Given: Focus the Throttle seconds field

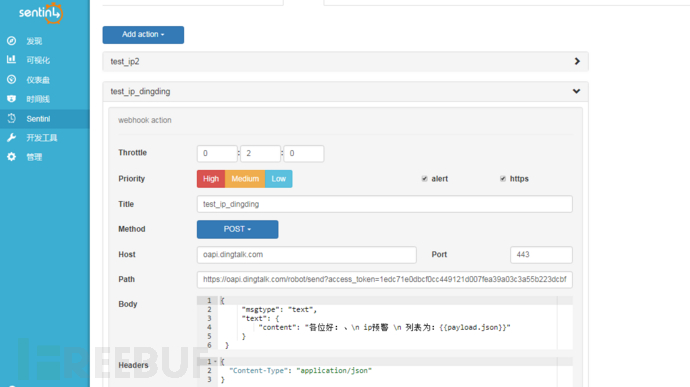Looking at the screenshot, I should point(304,153).
